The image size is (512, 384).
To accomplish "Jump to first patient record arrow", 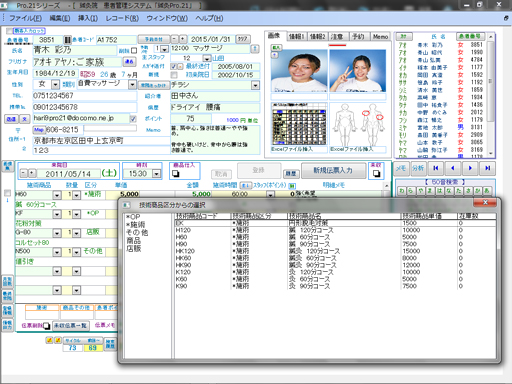I will tap(435, 168).
